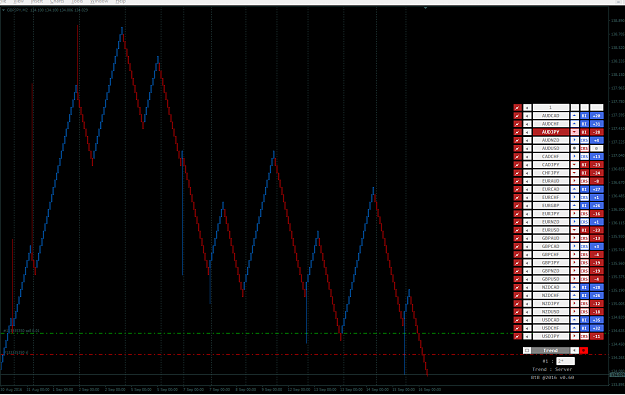Click the blue up arrow for USDCHF
Viewport: 625px width, 395px height.
[x=575, y=328]
